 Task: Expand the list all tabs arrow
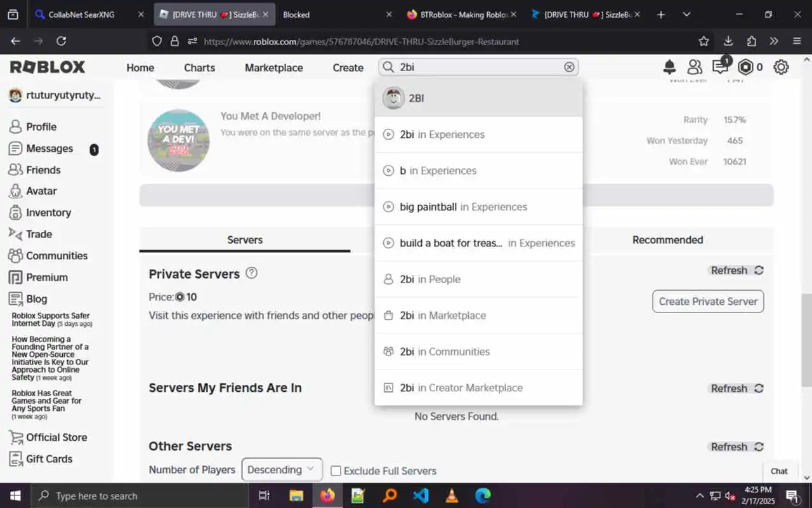click(x=686, y=15)
